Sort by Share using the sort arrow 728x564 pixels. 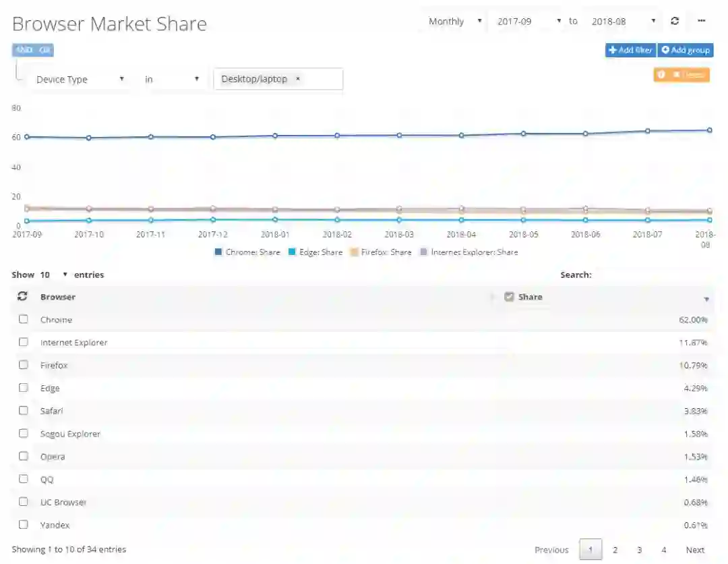tap(706, 299)
